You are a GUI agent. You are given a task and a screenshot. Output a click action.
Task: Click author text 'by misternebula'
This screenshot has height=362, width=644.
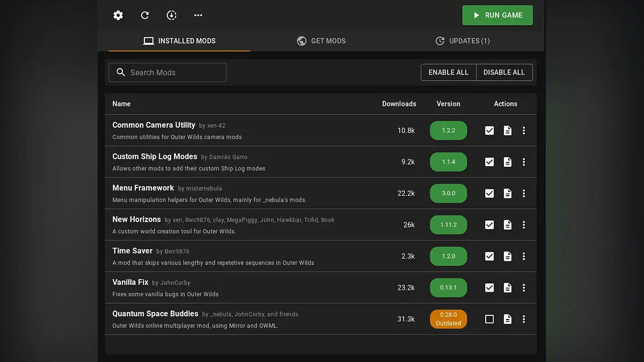pos(200,189)
